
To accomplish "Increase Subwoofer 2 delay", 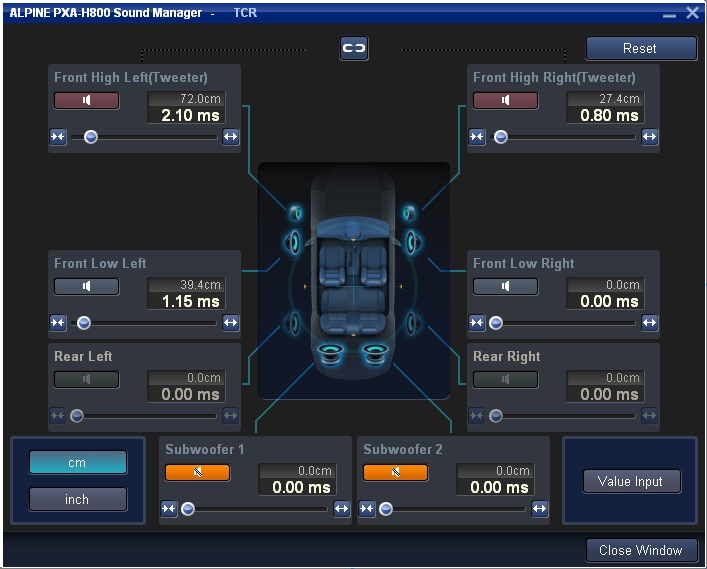I will [x=539, y=509].
